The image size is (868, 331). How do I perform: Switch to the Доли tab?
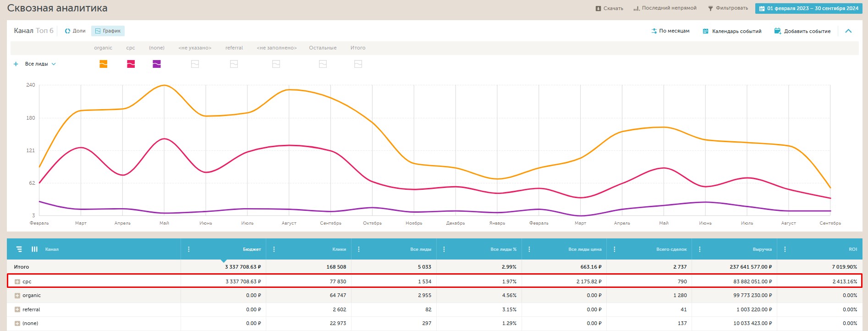(x=75, y=31)
